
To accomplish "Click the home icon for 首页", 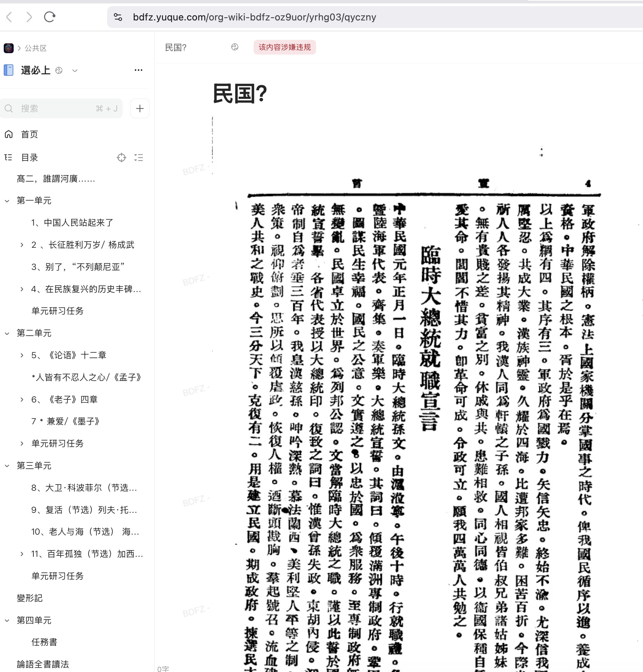I will pyautogui.click(x=9, y=134).
